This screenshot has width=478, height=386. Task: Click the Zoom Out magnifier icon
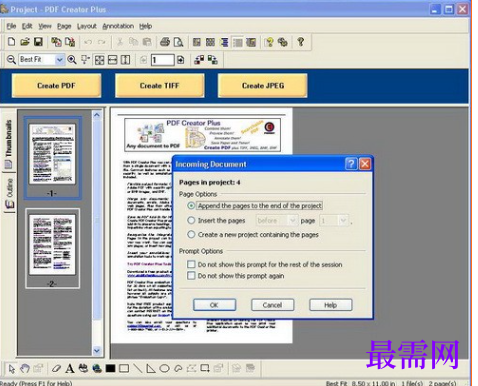point(11,60)
